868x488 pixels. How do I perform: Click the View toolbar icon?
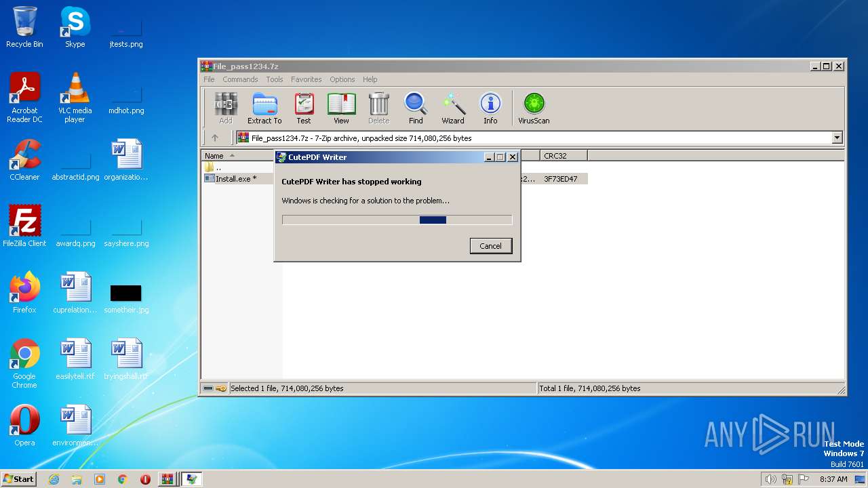click(341, 108)
